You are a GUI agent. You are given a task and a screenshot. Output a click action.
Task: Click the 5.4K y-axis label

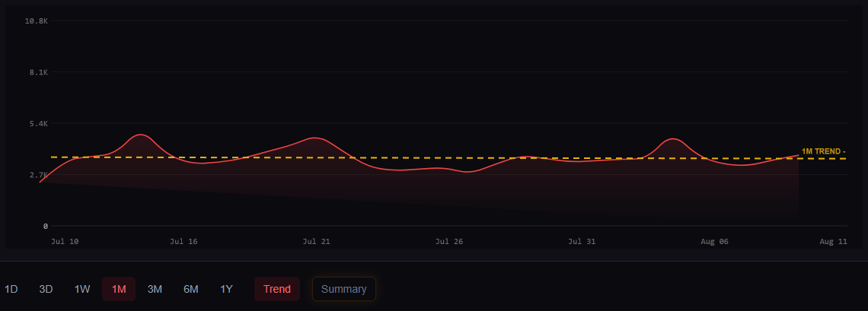pos(39,124)
